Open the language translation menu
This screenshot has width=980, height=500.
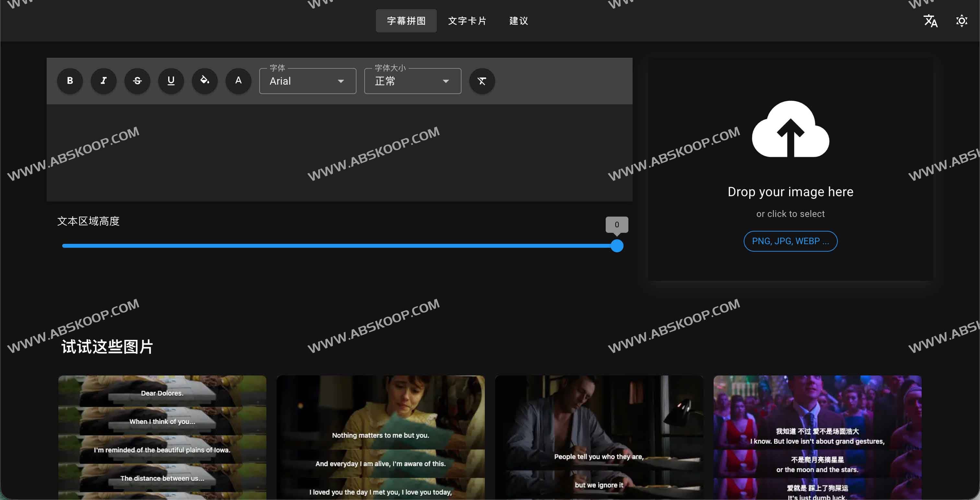pos(930,20)
